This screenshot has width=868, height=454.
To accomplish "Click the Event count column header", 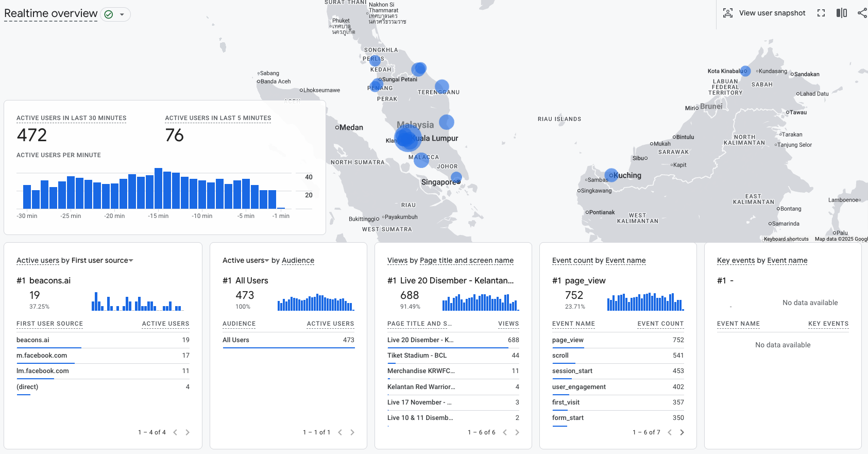I will tap(660, 324).
